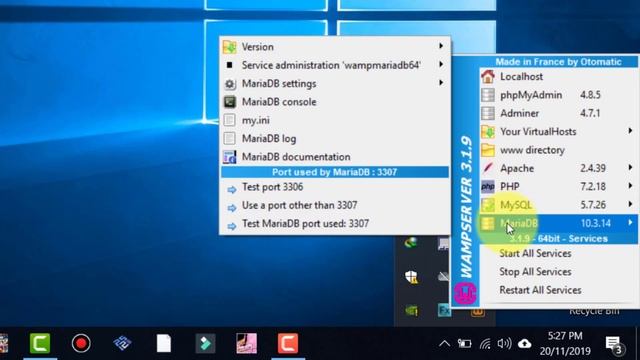Click the console icon next to MariaDB console

(230, 102)
